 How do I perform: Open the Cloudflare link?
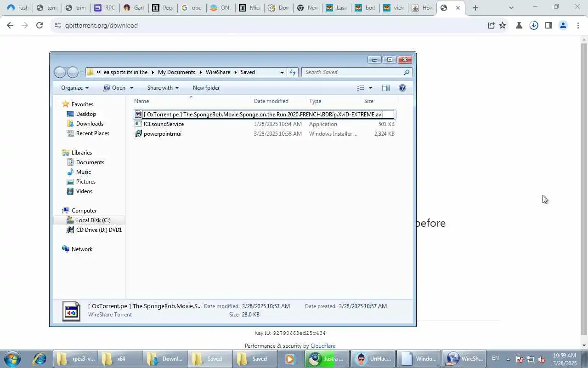coord(323,346)
